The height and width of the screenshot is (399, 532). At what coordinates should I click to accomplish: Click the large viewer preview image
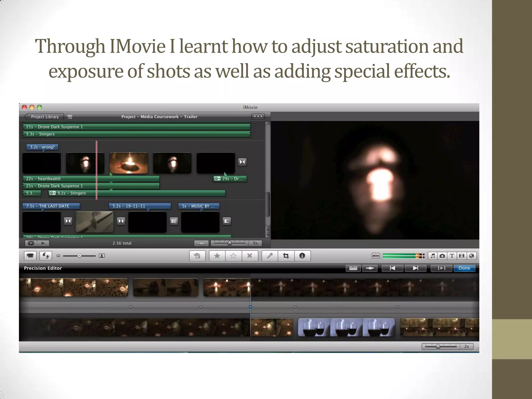(375, 180)
